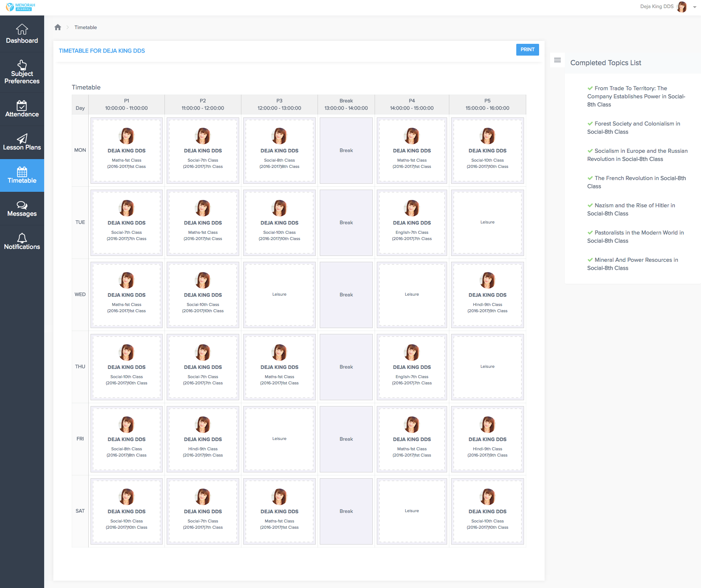
Task: Toggle the checkmark on Nazism and the Rise of Hitler
Action: (590, 205)
